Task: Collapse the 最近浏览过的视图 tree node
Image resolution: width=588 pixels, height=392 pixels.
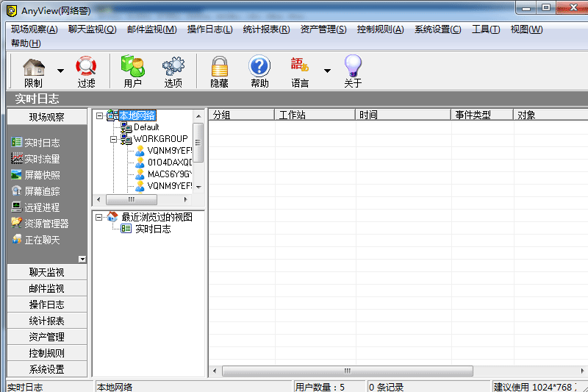Action: pos(98,217)
